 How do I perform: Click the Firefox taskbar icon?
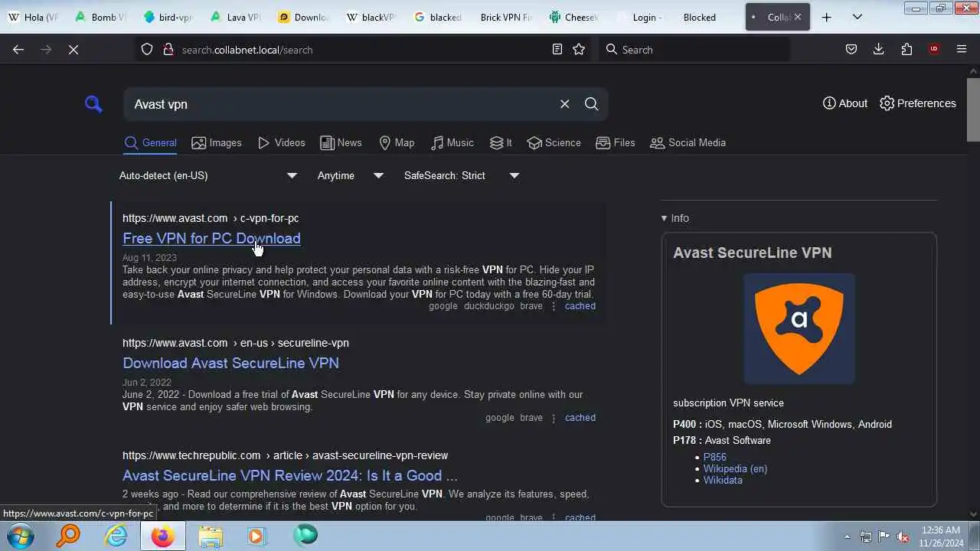click(162, 536)
